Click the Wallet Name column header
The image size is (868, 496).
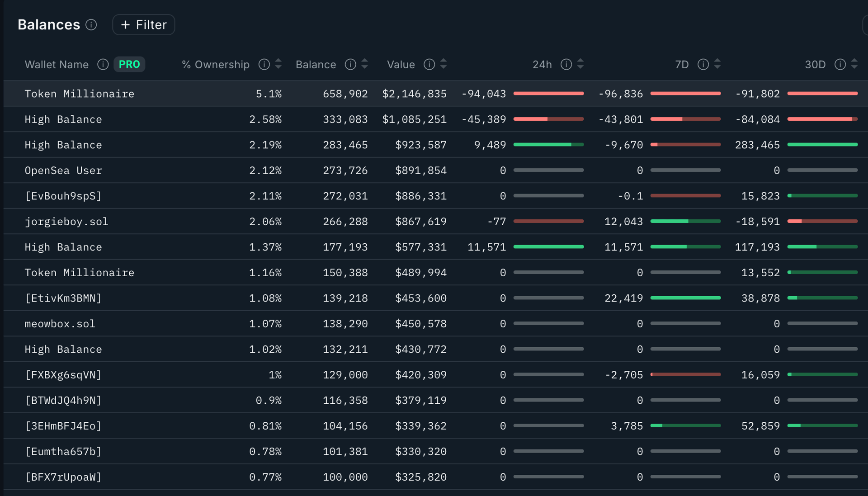(x=57, y=65)
